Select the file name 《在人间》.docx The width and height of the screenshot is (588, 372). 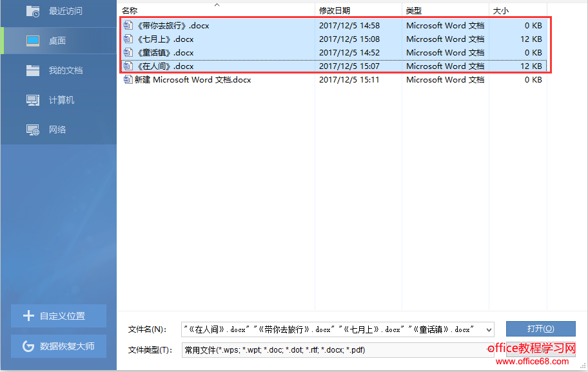[x=165, y=66]
